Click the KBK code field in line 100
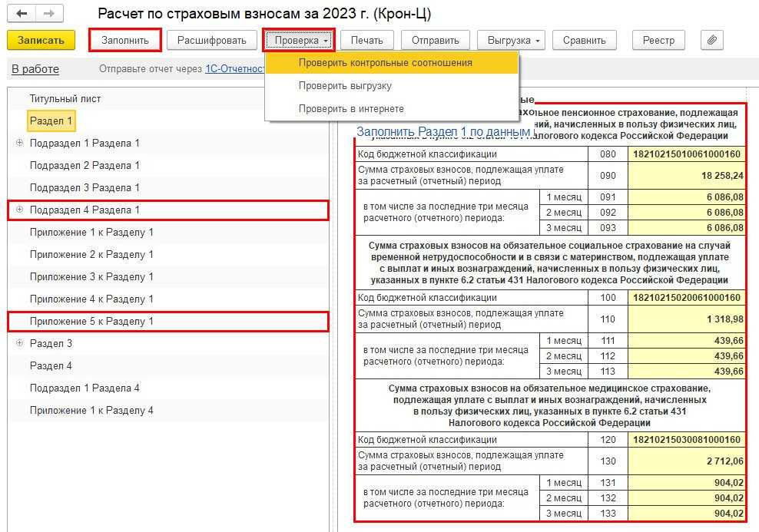Viewport: 759px width, 532px height. [686, 298]
